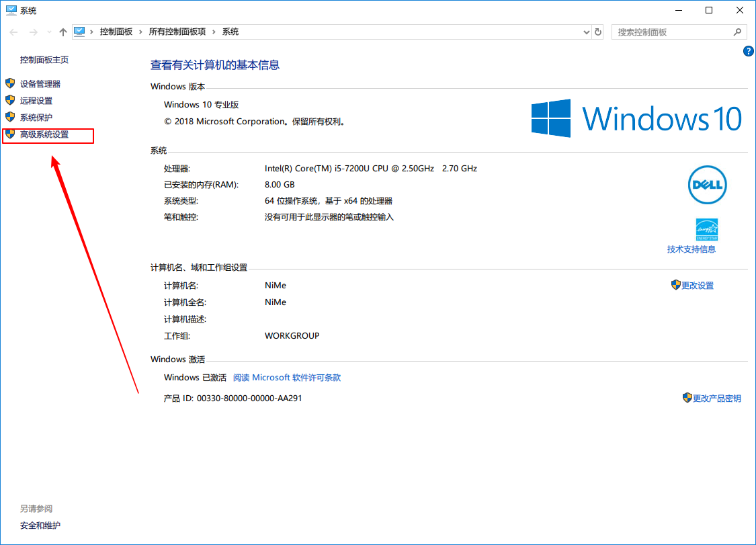This screenshot has width=756, height=545.
Task: Open 高级系统设置 in the sidebar
Action: coord(44,134)
